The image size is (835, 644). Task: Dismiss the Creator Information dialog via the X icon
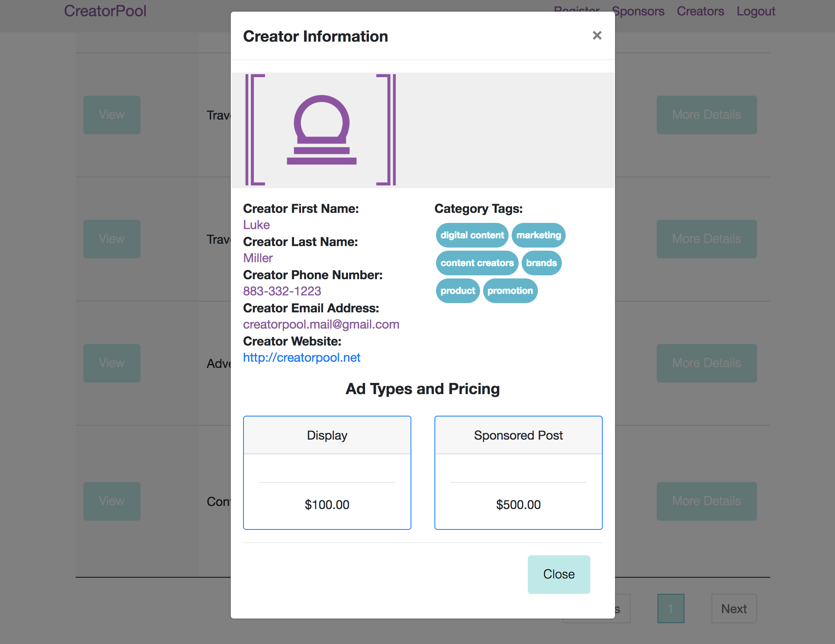click(x=597, y=35)
